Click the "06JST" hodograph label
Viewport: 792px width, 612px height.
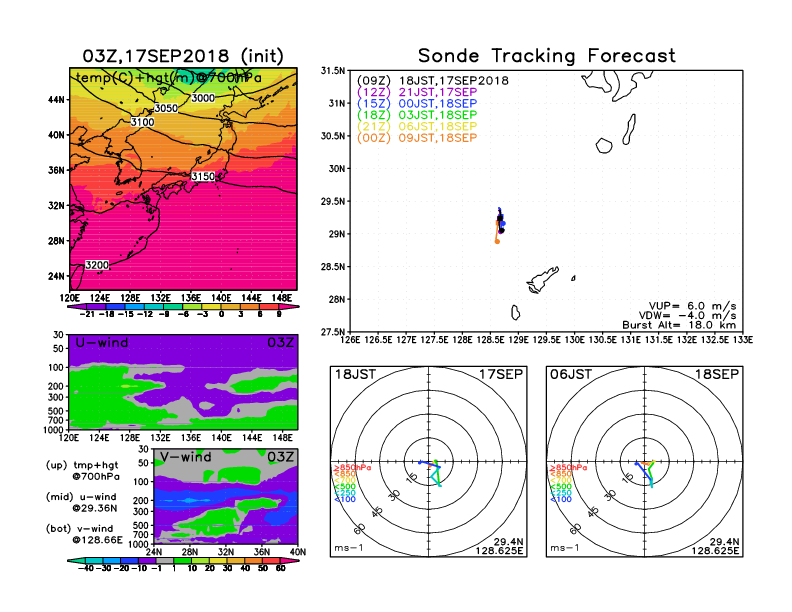click(x=571, y=375)
